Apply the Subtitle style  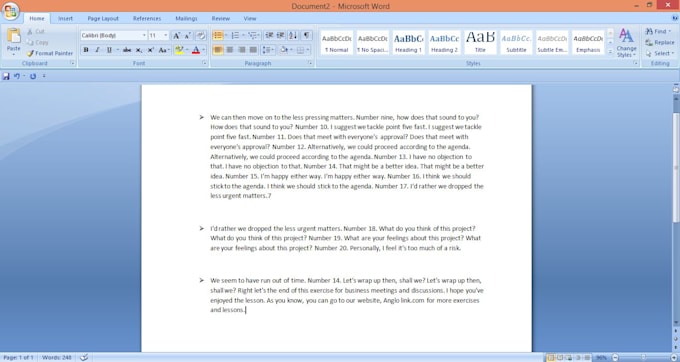(516, 42)
